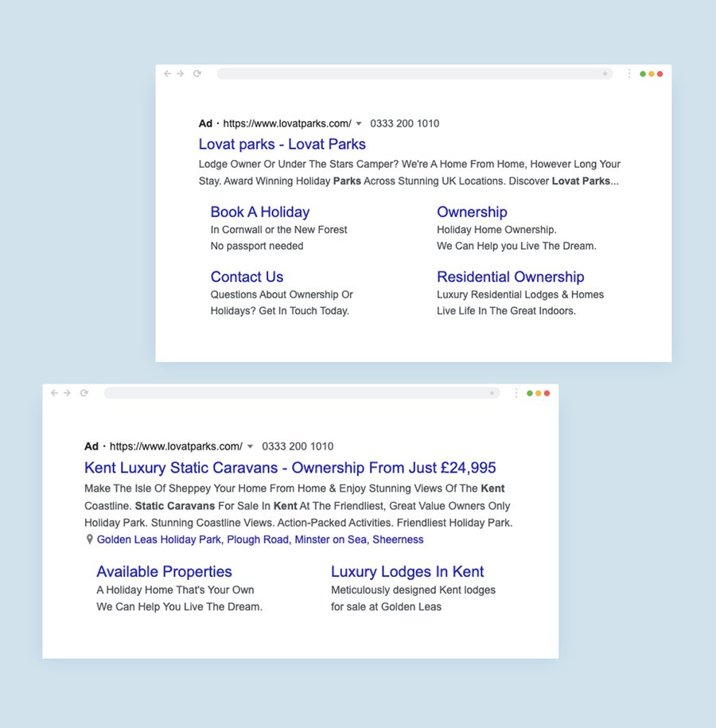Click the arrow at the top address bar's right edge
This screenshot has height=728, width=716.
tap(607, 73)
